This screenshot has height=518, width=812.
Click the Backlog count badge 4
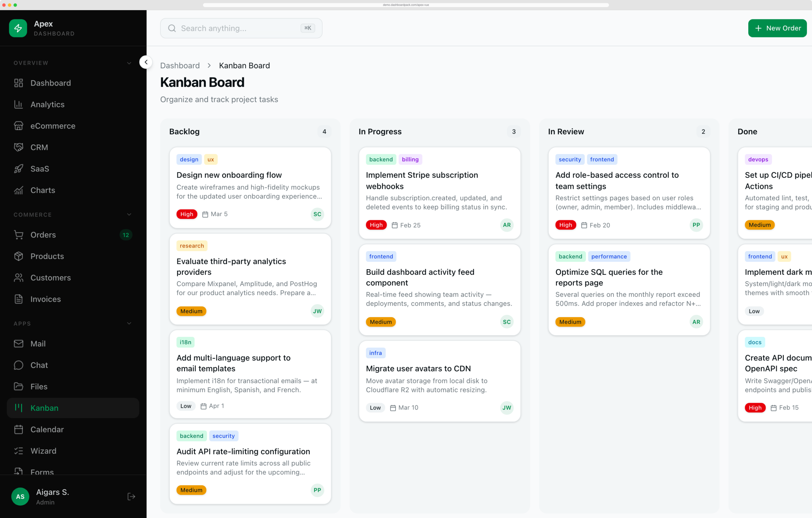(x=324, y=132)
